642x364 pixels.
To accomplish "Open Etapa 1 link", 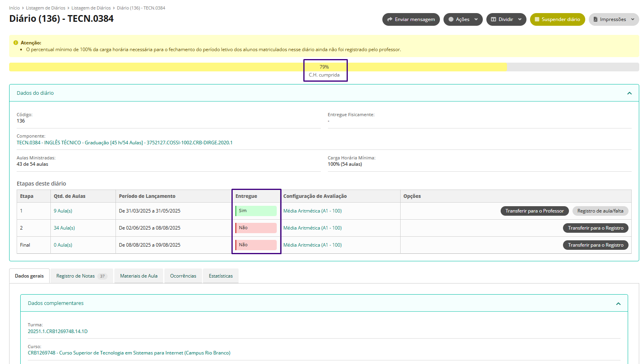I will (21, 211).
